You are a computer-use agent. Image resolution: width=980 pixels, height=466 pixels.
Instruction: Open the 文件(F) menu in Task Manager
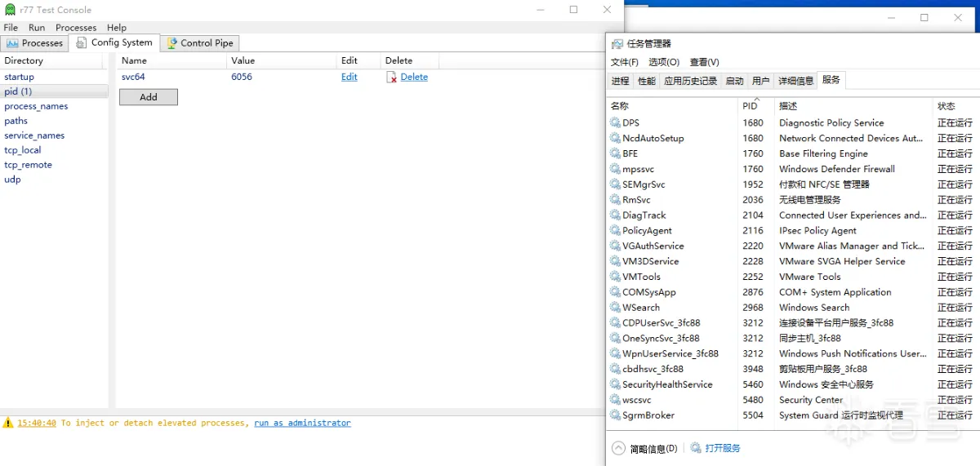click(625, 62)
